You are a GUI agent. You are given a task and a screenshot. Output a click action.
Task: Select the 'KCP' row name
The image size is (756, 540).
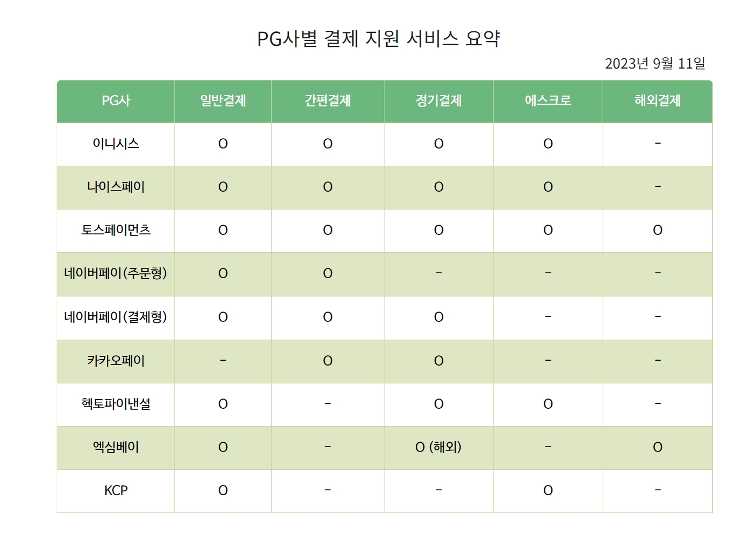pyautogui.click(x=116, y=490)
